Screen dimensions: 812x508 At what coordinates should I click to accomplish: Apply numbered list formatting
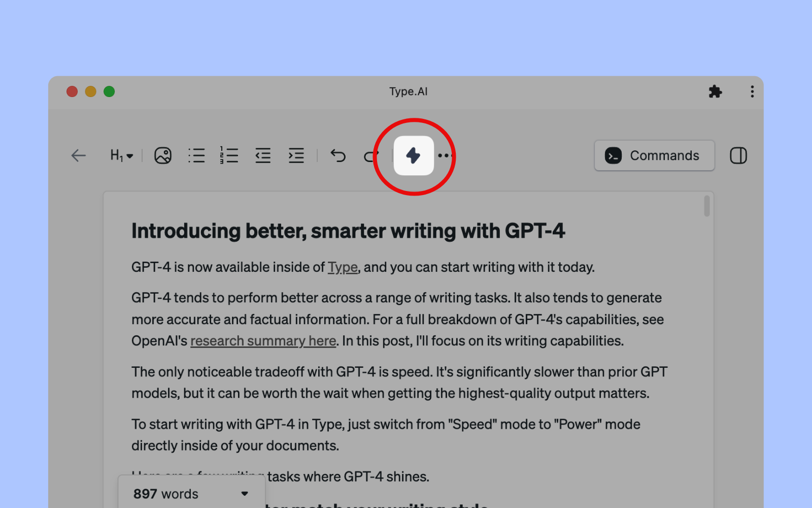pyautogui.click(x=229, y=155)
